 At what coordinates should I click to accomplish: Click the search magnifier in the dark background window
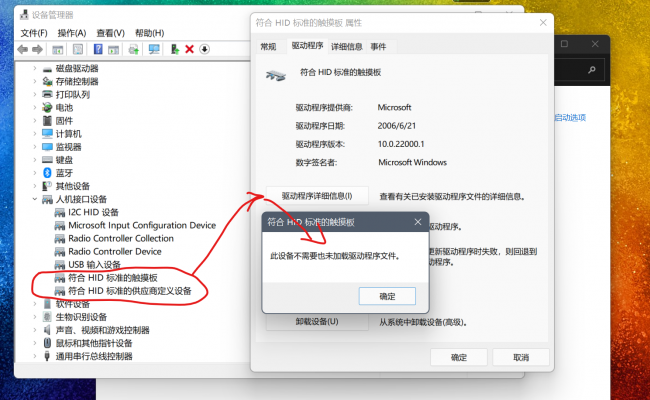(x=592, y=70)
